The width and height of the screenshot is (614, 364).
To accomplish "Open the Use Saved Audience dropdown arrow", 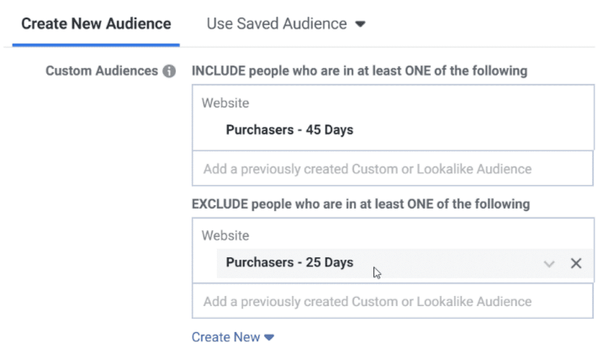I will point(360,24).
